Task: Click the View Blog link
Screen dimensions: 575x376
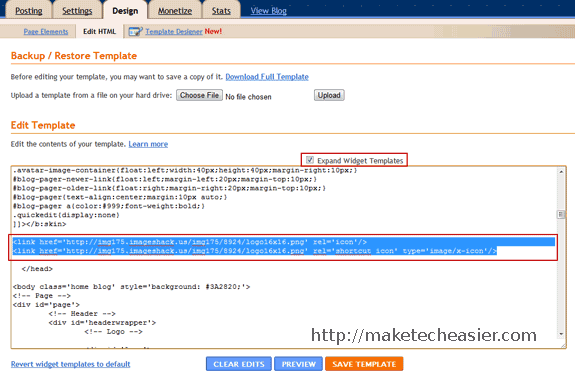Action: point(268,11)
